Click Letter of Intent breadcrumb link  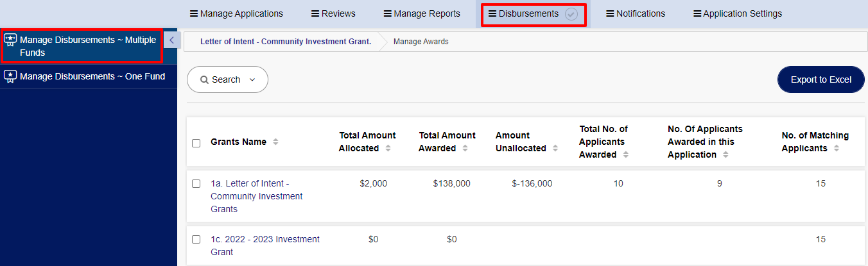(286, 41)
